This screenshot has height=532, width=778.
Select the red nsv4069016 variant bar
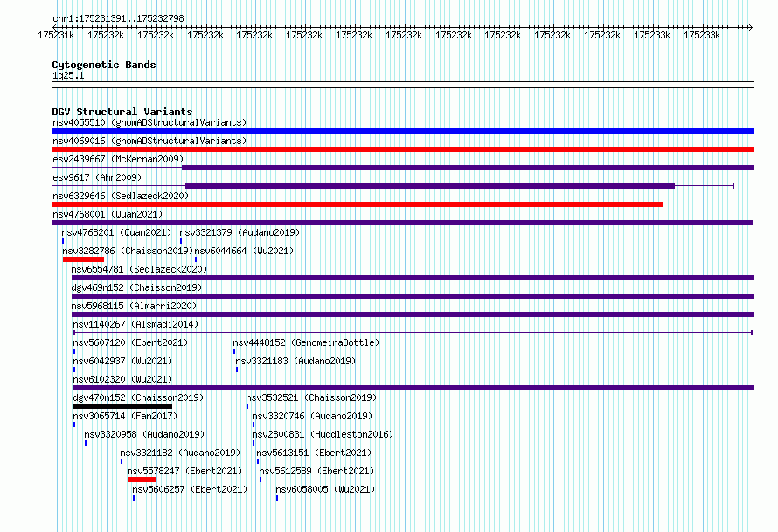(402, 149)
